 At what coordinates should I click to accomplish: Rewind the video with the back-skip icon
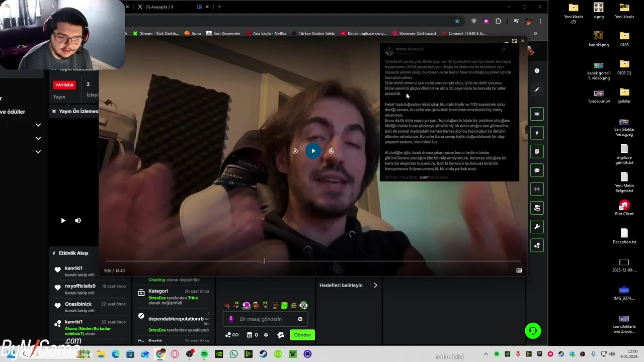(x=295, y=151)
